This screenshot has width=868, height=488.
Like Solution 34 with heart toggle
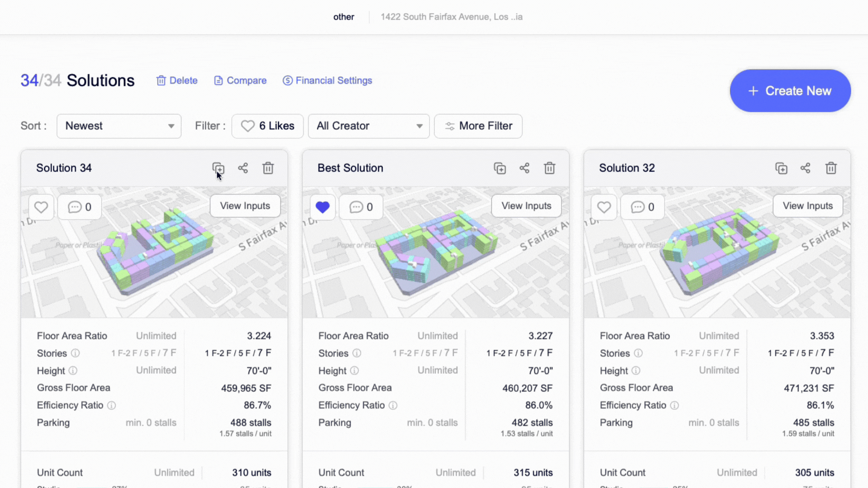pos(41,207)
